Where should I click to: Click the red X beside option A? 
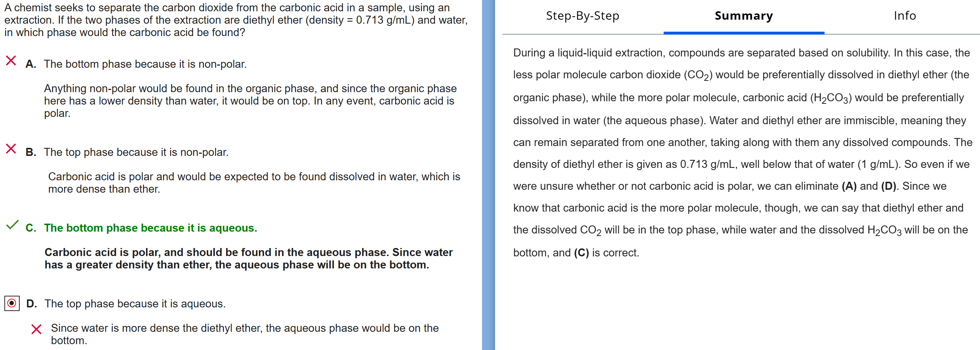11,60
